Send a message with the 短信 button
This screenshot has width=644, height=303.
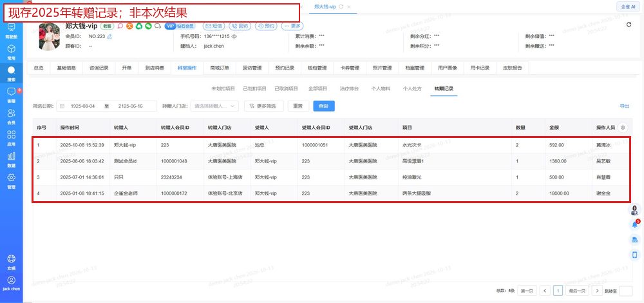(x=214, y=26)
